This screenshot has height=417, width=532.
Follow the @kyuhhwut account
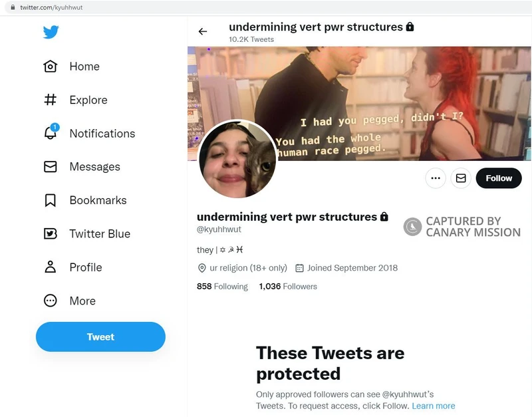tap(499, 178)
